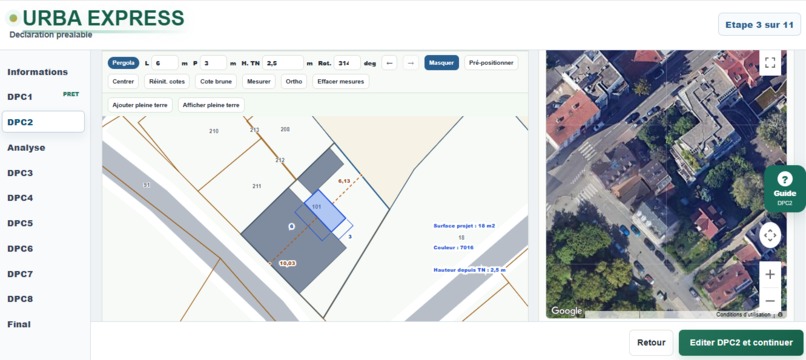This screenshot has height=360, width=806.
Task: Click the Etape 3 sur 11 indicator
Action: 759,24
